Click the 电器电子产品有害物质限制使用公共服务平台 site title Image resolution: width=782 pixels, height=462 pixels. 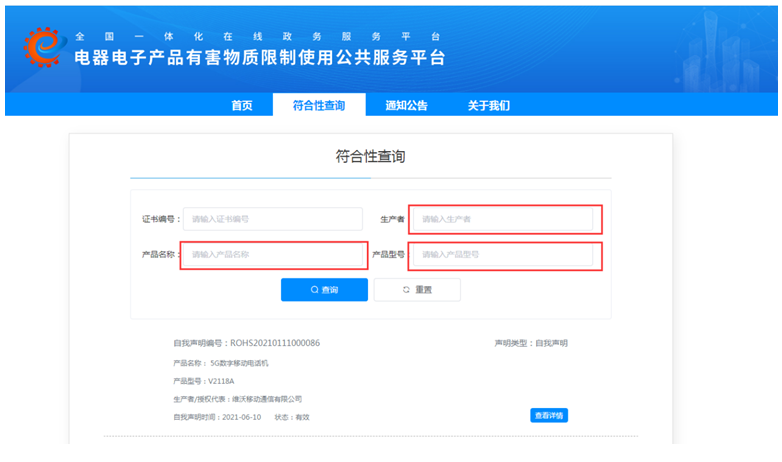point(260,58)
